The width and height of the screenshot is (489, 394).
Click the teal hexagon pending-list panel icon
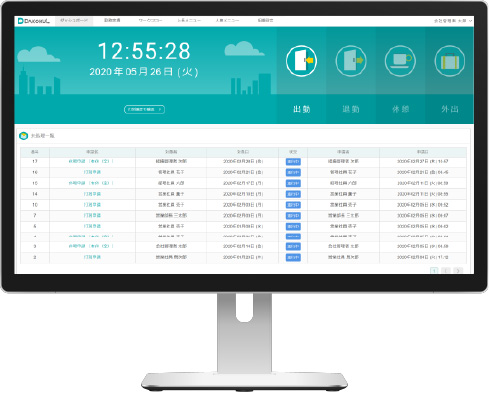pyautogui.click(x=23, y=136)
